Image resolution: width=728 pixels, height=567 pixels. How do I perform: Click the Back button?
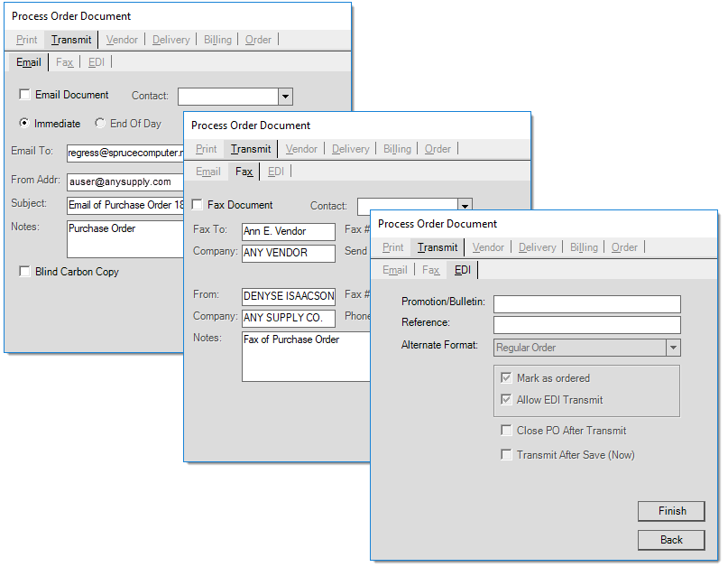[671, 540]
